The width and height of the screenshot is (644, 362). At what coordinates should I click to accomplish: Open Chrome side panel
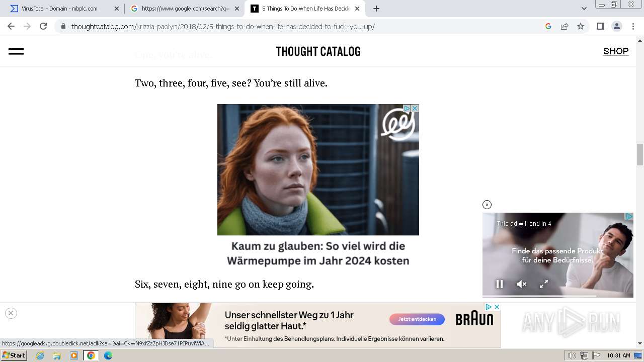click(600, 26)
